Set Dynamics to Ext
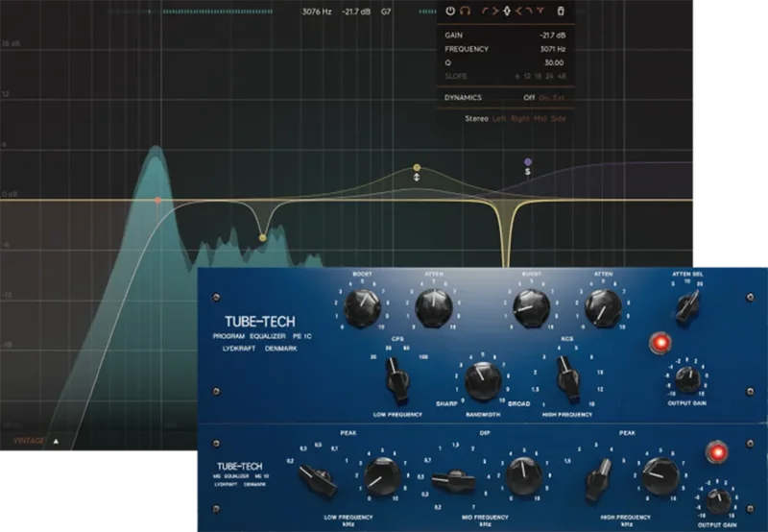 [x=559, y=98]
